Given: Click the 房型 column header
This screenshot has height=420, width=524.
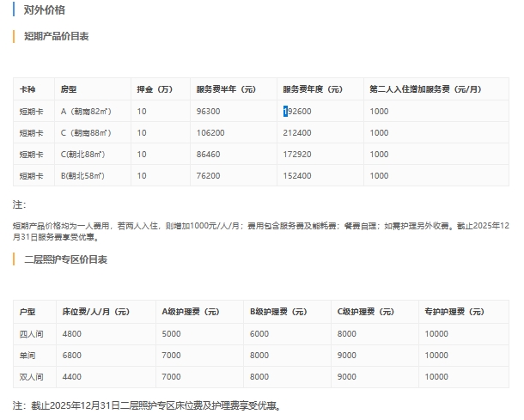Looking at the screenshot, I should (x=69, y=89).
